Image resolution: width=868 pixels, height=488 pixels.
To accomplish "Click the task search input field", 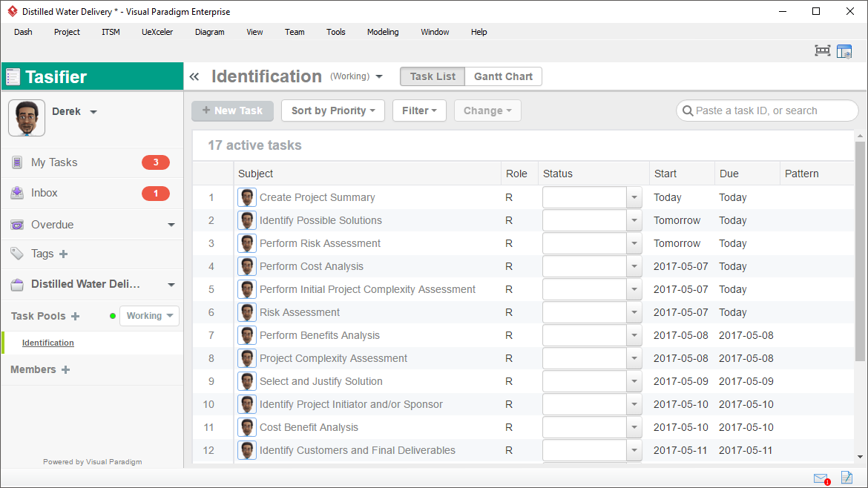I will [x=767, y=111].
